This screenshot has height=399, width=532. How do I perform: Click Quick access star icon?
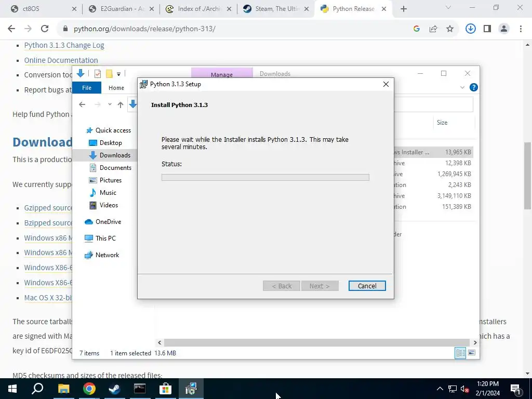click(89, 130)
